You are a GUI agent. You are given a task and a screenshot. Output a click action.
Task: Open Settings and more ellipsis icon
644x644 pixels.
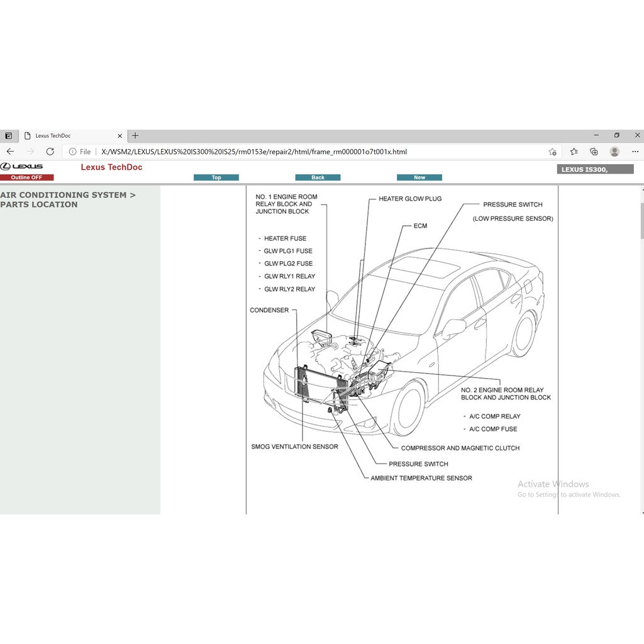[635, 152]
